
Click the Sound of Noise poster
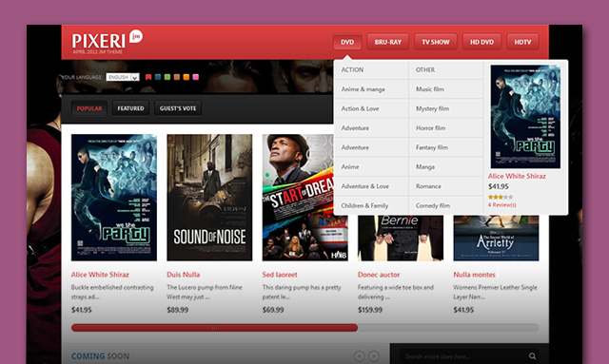coord(209,198)
